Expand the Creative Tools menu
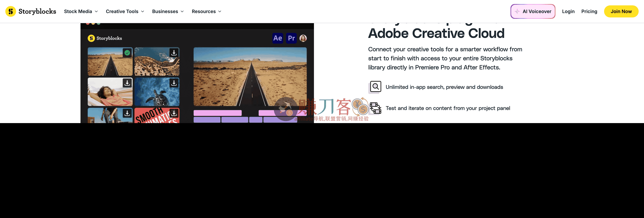Screen dimensions: 644x218 click(x=125, y=12)
